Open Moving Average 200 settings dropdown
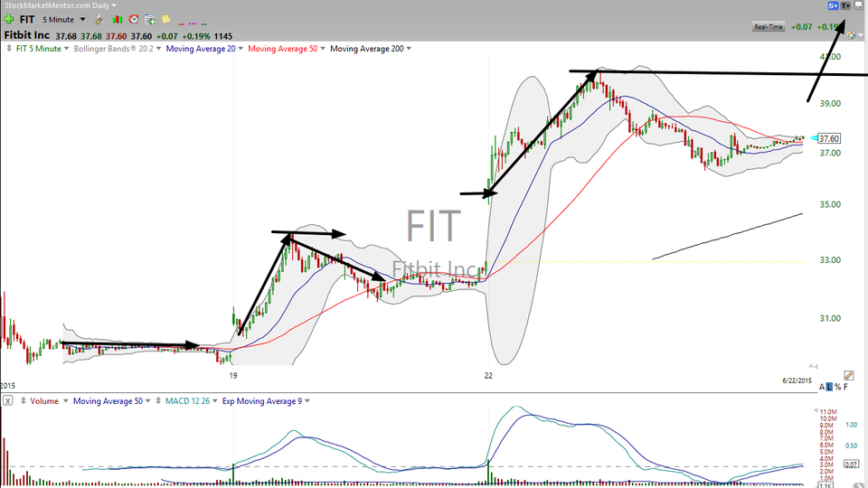868x488 pixels. pos(409,49)
